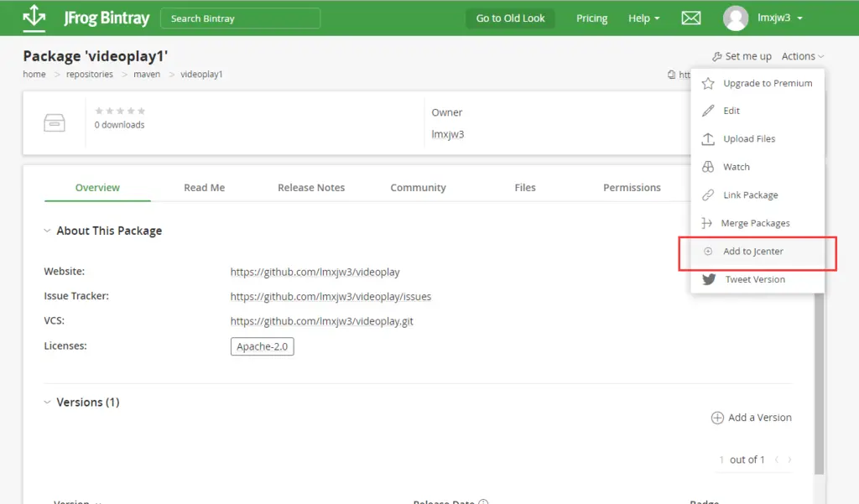Image resolution: width=859 pixels, height=504 pixels.
Task: Open the Community tab
Action: point(418,188)
